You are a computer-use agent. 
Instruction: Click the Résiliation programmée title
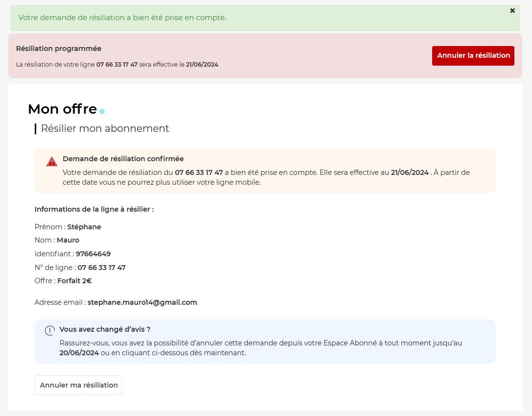[59, 49]
